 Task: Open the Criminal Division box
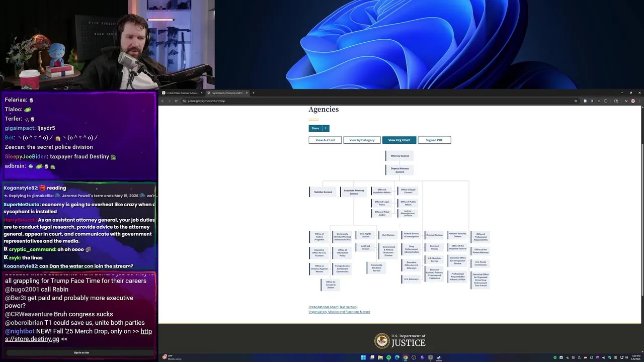click(x=434, y=235)
